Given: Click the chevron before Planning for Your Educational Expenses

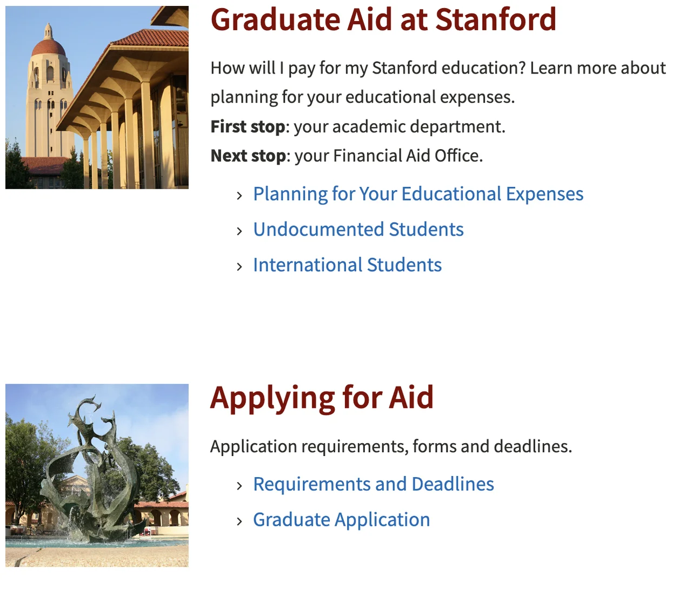Looking at the screenshot, I should click(x=239, y=196).
